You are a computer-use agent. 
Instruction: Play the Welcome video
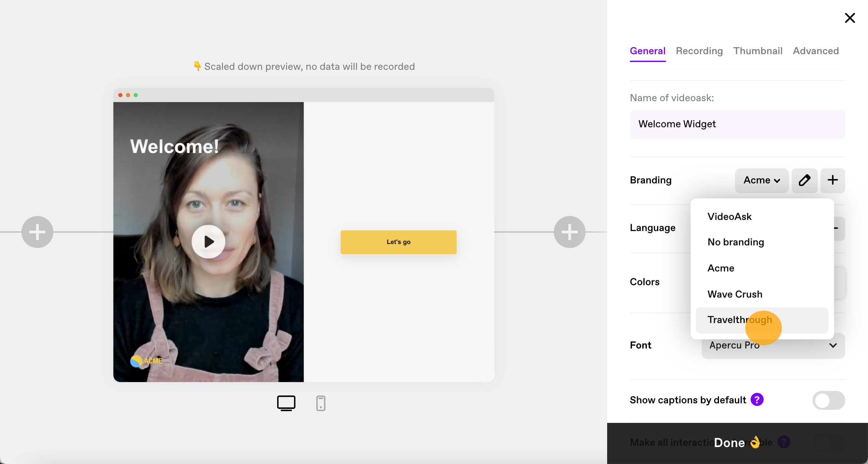tap(208, 242)
